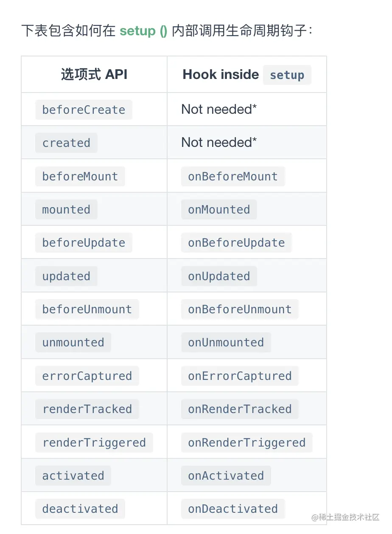Image resolution: width=392 pixels, height=534 pixels.
Task: Click the onRenderTriggered hook tag
Action: [x=246, y=443]
